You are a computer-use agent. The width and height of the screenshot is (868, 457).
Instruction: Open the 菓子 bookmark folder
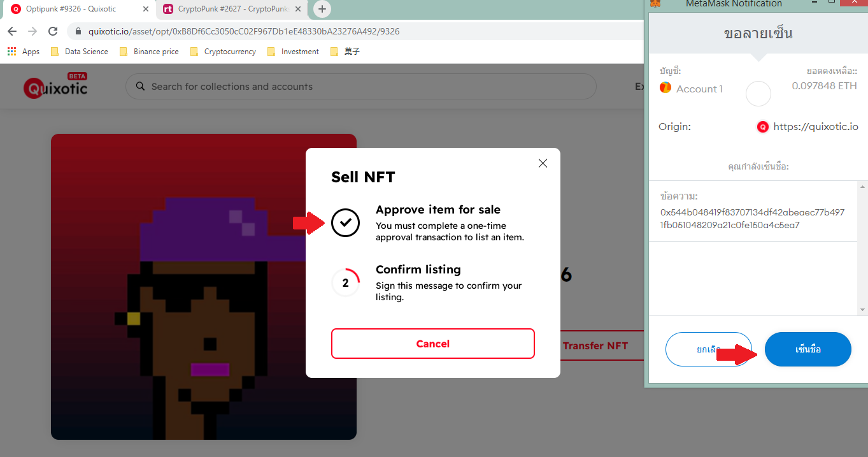coord(345,52)
